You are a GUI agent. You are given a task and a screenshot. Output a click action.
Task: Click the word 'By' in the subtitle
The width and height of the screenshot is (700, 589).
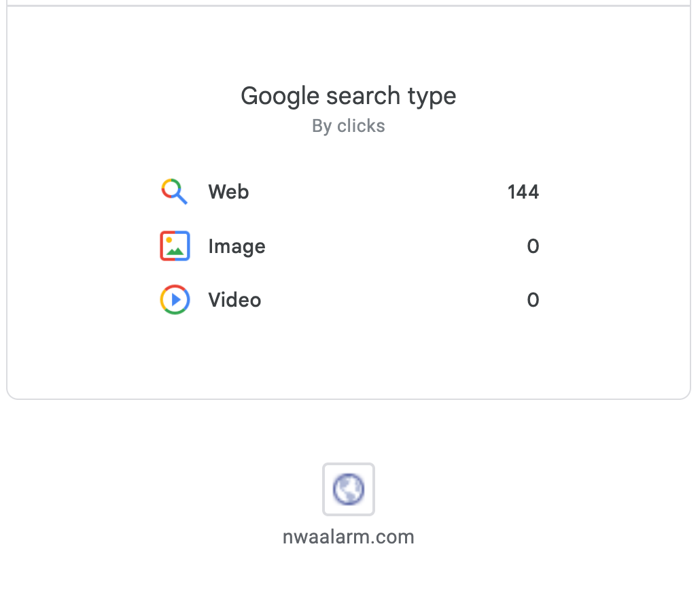[321, 126]
